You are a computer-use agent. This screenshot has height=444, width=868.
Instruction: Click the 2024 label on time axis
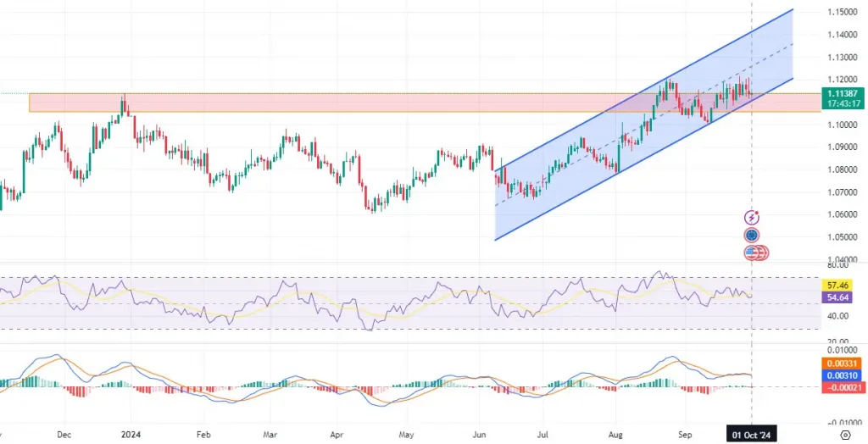pos(131,434)
